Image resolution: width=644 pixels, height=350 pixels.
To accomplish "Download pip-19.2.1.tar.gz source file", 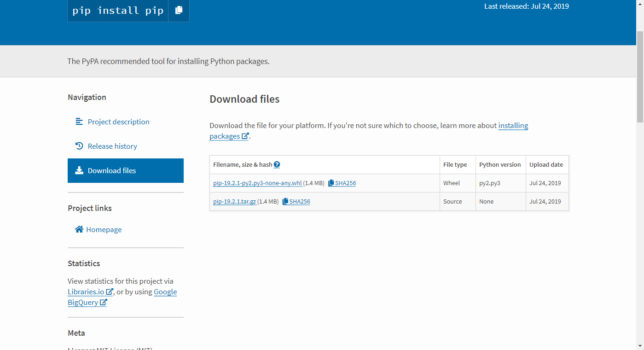I will click(x=235, y=201).
